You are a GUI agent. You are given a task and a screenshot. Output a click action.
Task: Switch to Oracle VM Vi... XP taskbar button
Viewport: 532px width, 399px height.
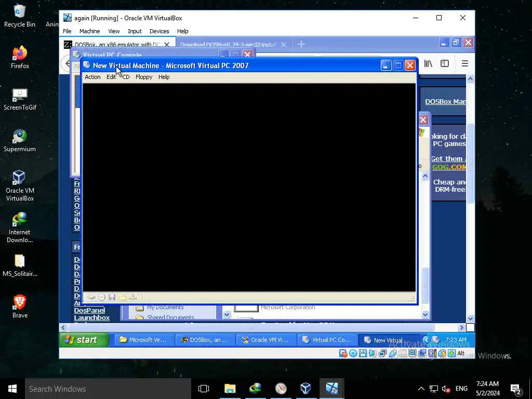tap(265, 340)
